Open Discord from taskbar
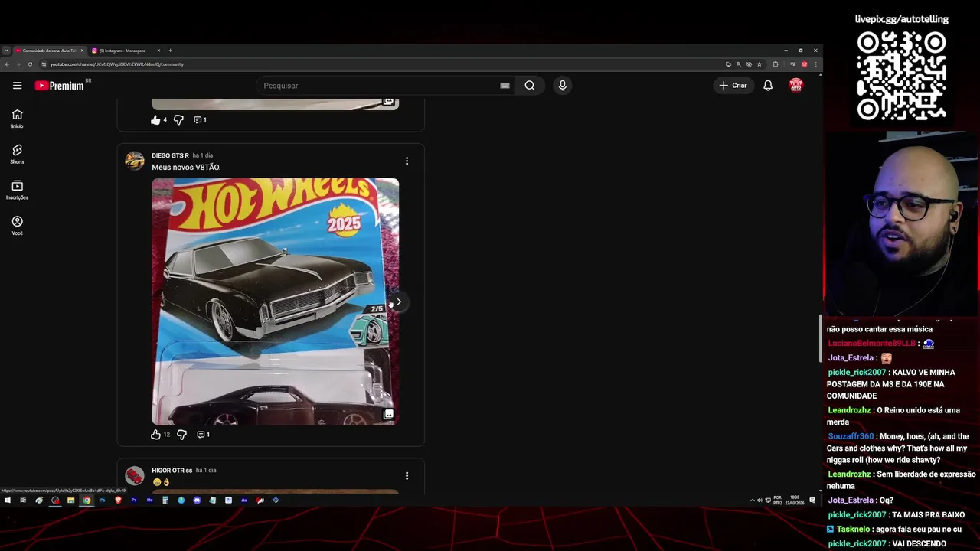 pos(197,500)
